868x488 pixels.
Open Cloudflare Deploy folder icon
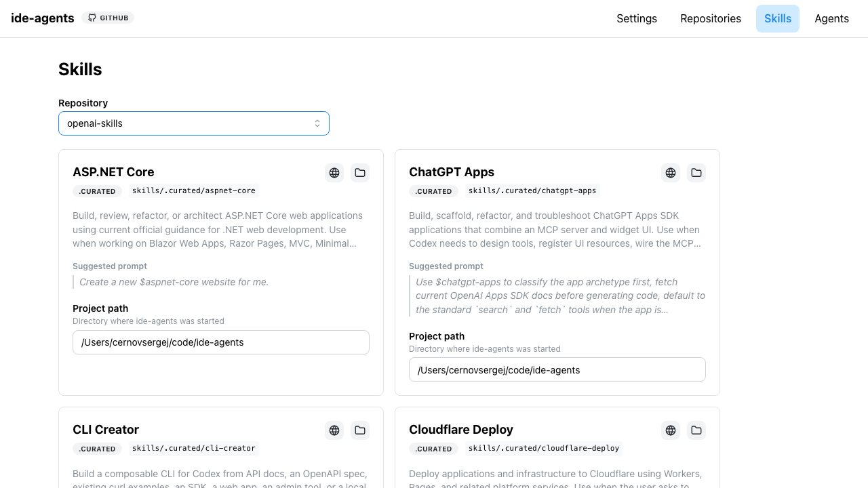pyautogui.click(x=696, y=430)
